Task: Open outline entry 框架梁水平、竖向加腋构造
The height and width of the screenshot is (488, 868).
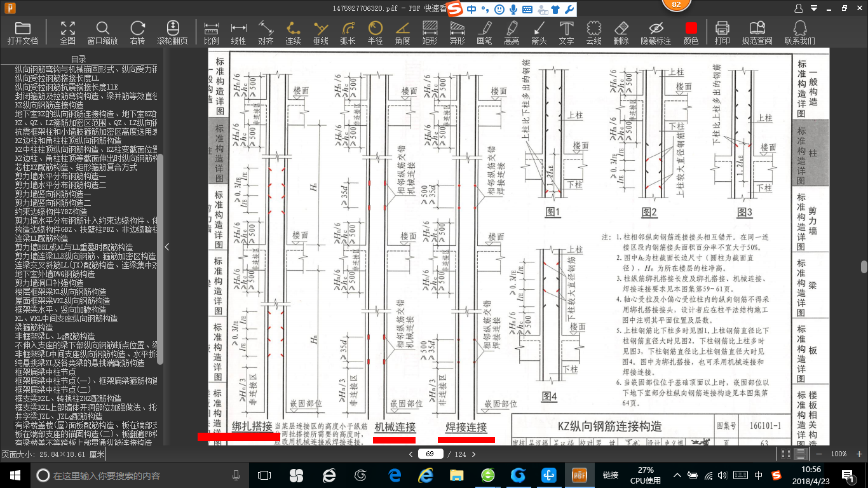Action: (61, 309)
